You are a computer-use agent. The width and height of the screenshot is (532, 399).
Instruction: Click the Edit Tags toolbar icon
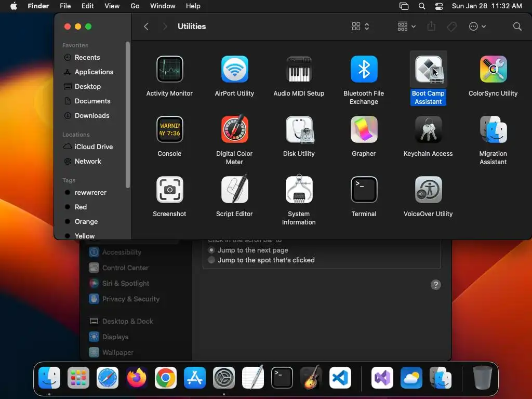(x=451, y=26)
